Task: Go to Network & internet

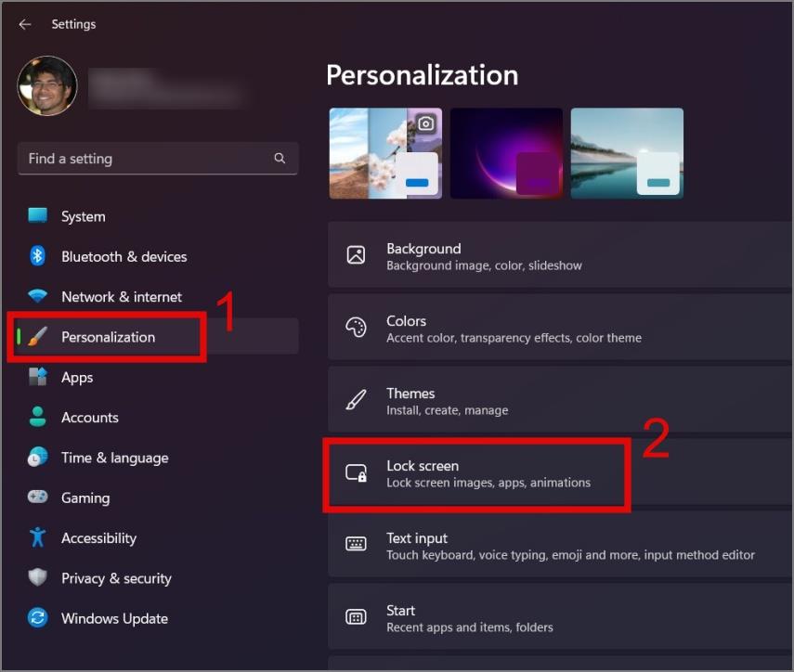Action: (x=122, y=297)
